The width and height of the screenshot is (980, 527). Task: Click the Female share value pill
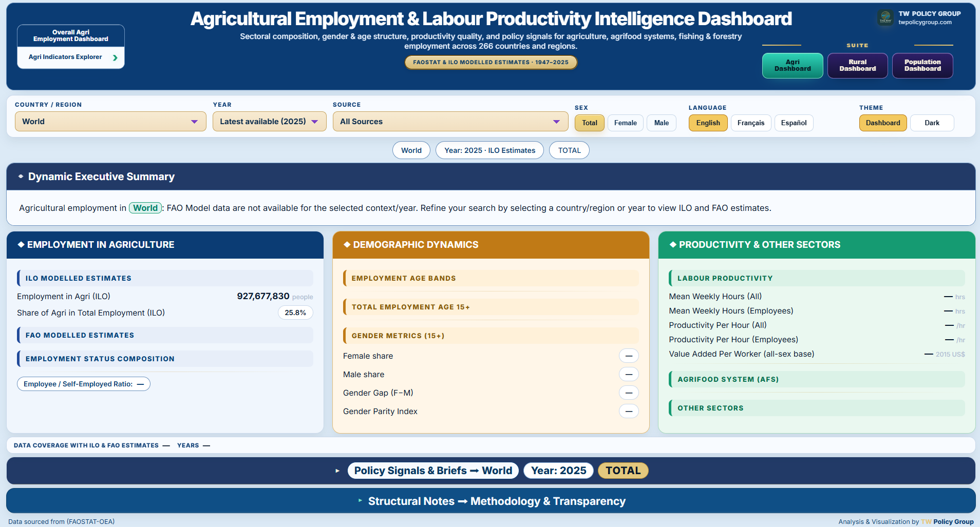click(x=629, y=356)
